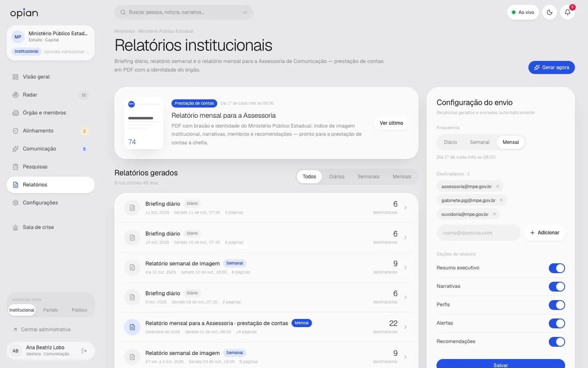
Task: Disable the Resumo executivo section toggle
Action: pyautogui.click(x=557, y=268)
